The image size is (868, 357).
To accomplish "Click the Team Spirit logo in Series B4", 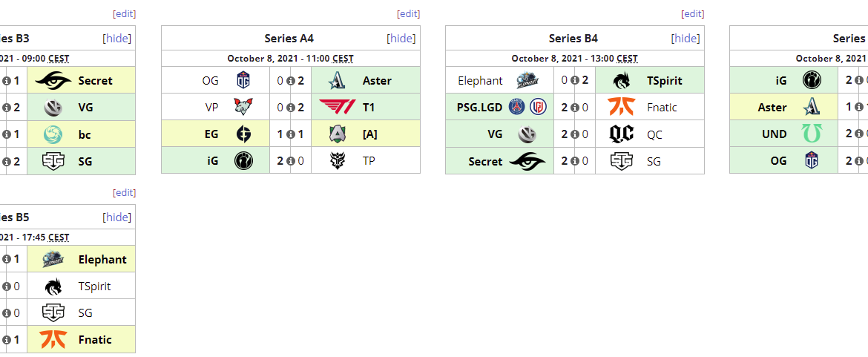I will [622, 80].
